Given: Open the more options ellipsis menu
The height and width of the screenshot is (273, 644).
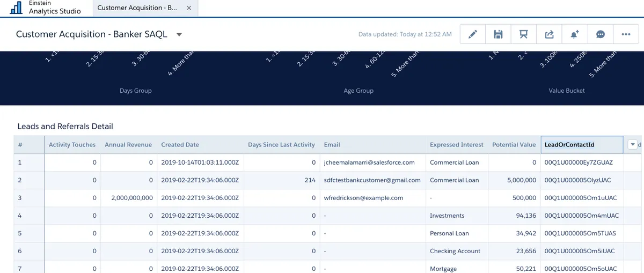Looking at the screenshot, I should point(626,34).
